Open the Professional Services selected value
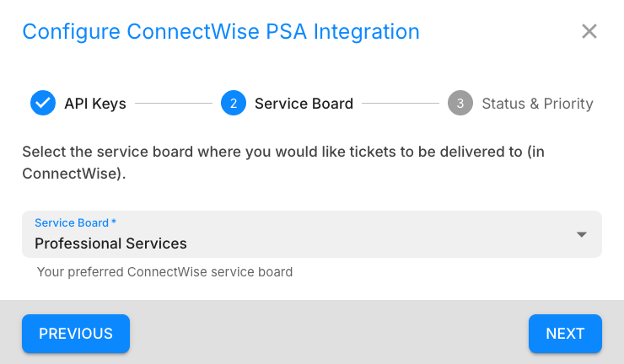Image resolution: width=624 pixels, height=364 pixels. [x=110, y=244]
